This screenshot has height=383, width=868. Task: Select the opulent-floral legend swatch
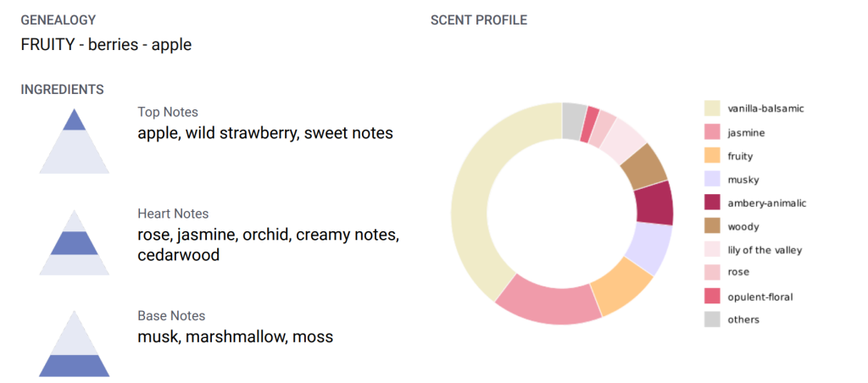[712, 297]
